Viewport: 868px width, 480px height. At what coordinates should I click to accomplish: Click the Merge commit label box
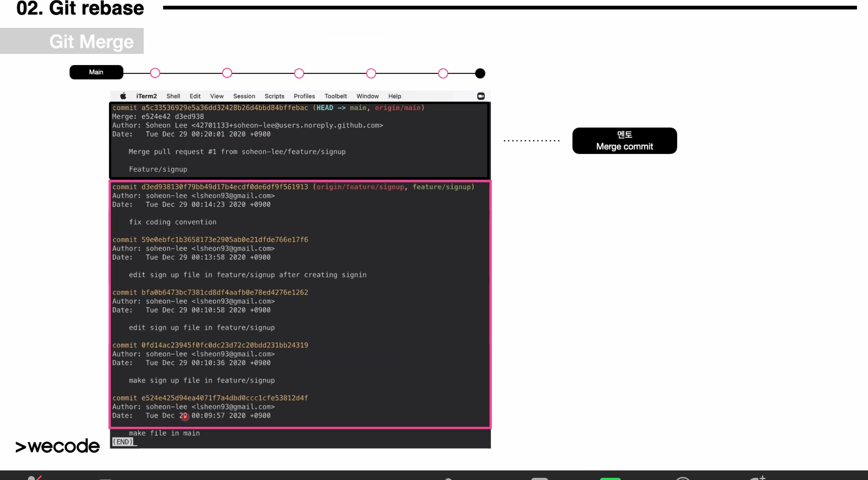coord(624,141)
